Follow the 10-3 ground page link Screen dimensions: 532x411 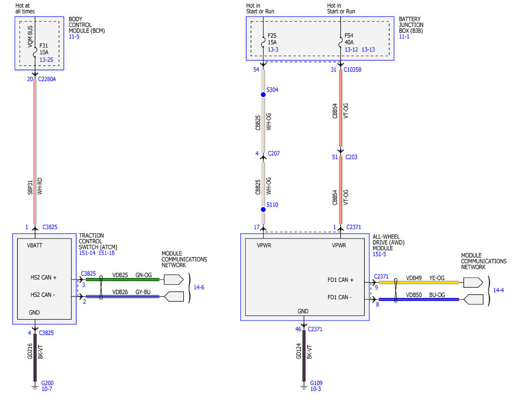point(316,389)
